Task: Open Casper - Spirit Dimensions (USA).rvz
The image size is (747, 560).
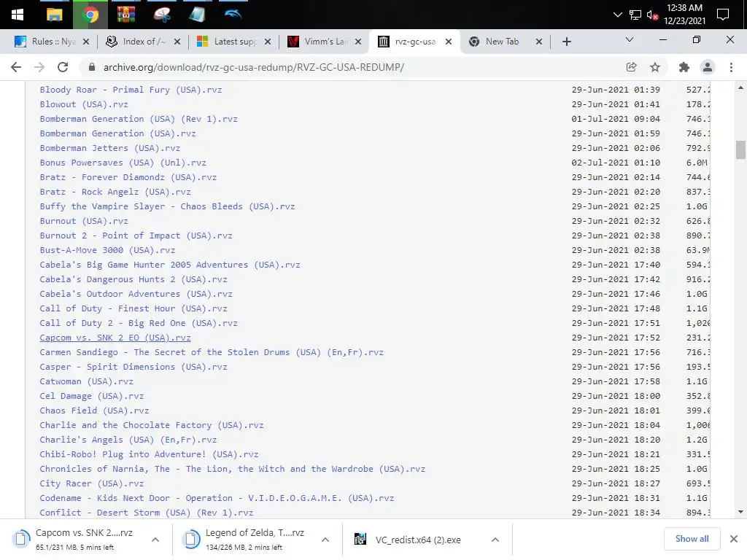Action: [x=133, y=367]
